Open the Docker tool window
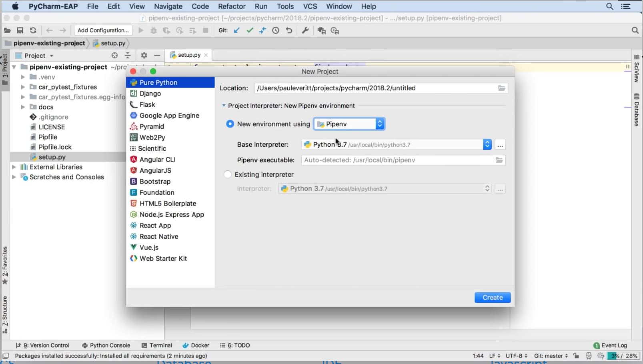The image size is (643, 364). [x=196, y=345]
